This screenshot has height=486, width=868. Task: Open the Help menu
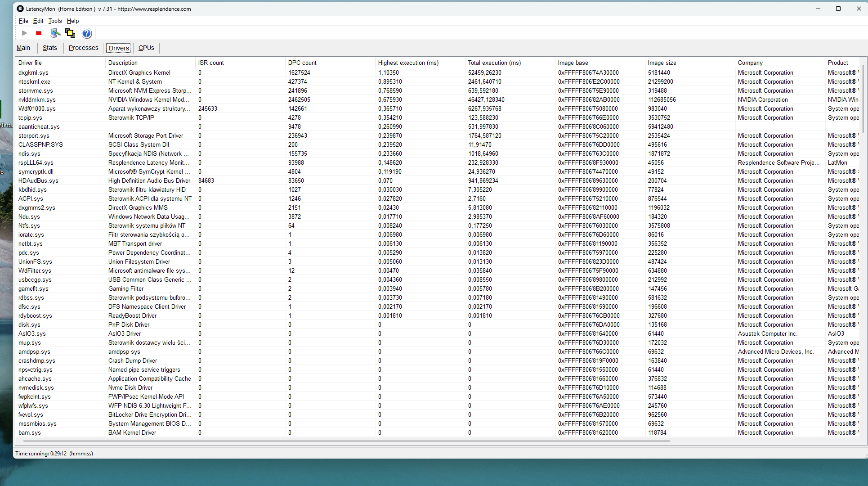click(72, 21)
